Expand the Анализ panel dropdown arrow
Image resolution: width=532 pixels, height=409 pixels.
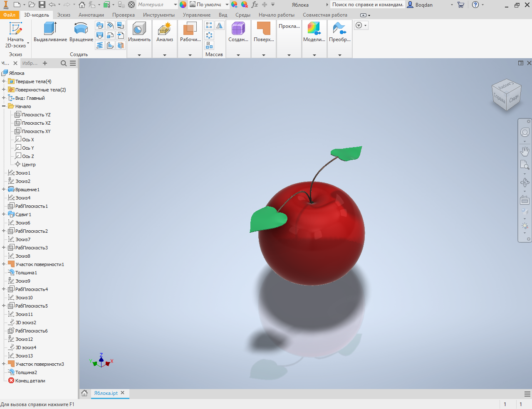coord(165,55)
